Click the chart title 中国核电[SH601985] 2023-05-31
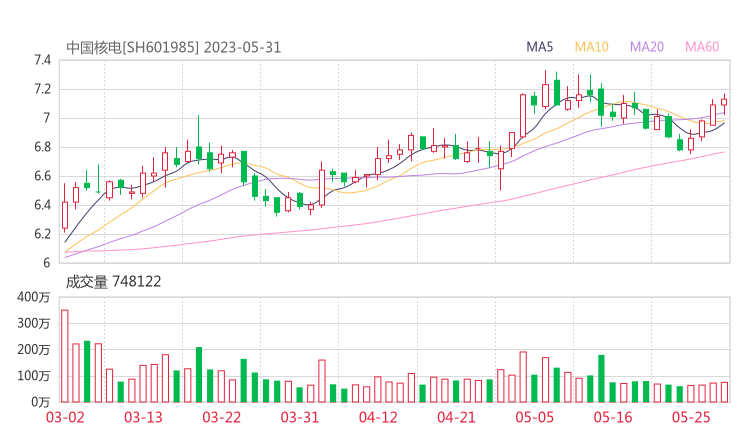The width and height of the screenshot is (740, 440). pyautogui.click(x=174, y=48)
